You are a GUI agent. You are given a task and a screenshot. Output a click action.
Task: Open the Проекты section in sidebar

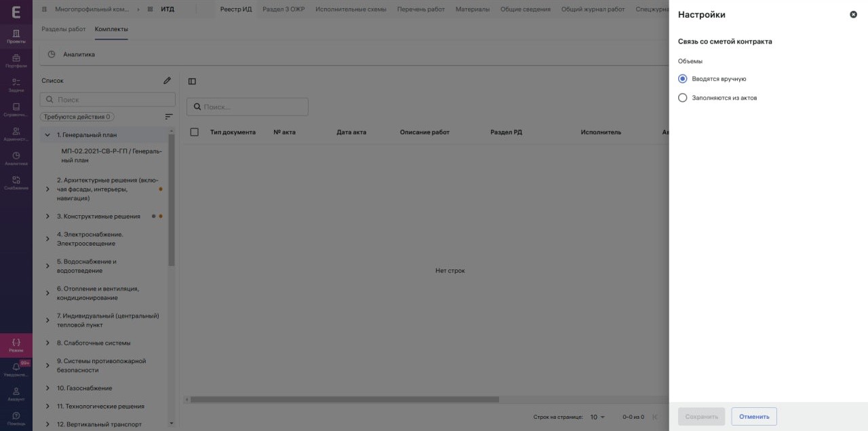16,36
